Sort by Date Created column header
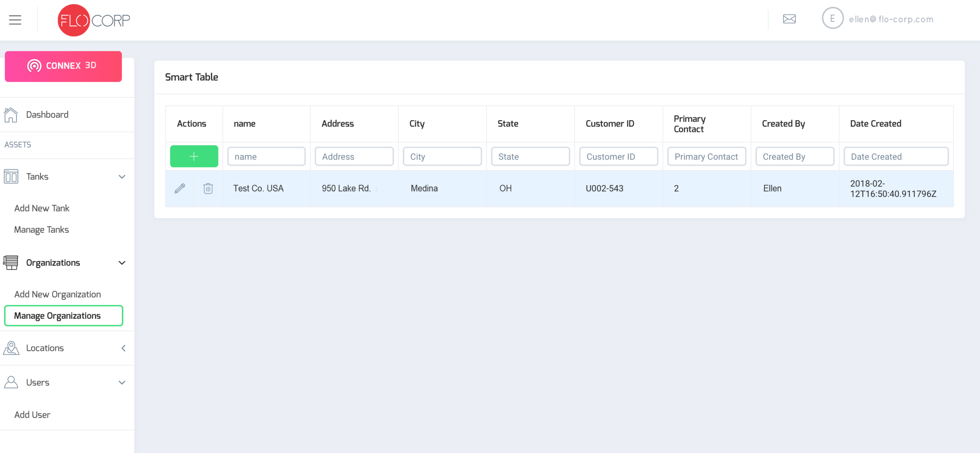The width and height of the screenshot is (980, 453). tap(875, 124)
